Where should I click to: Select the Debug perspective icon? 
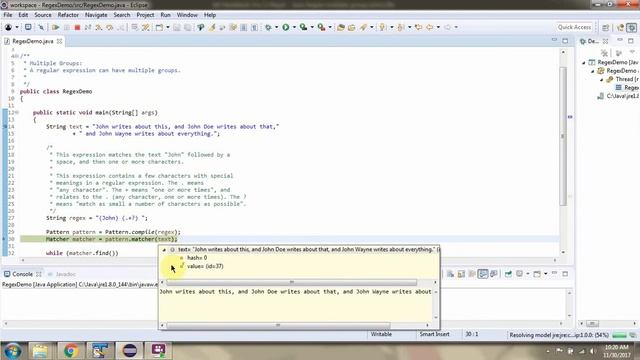(x=631, y=27)
